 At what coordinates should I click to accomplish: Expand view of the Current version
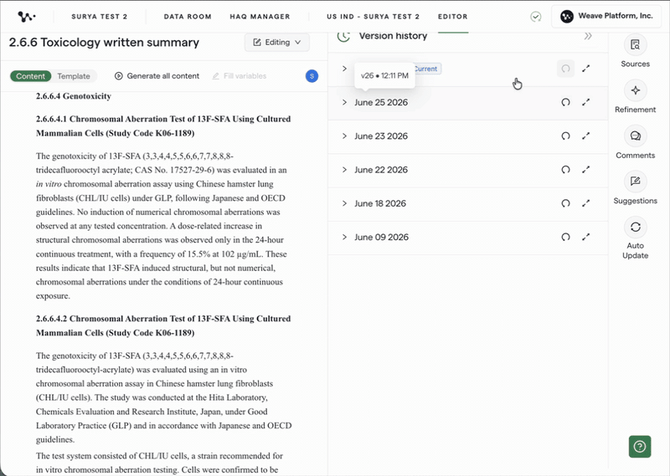coord(586,68)
